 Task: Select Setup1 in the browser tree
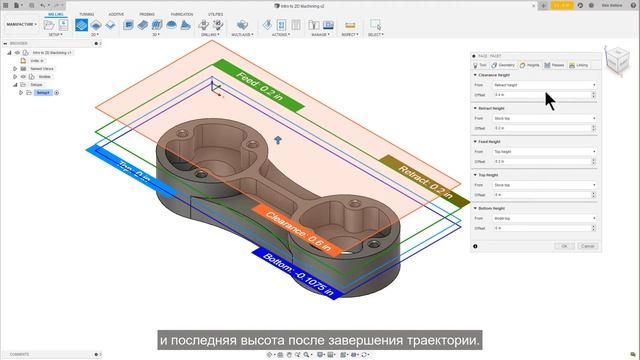(43, 93)
